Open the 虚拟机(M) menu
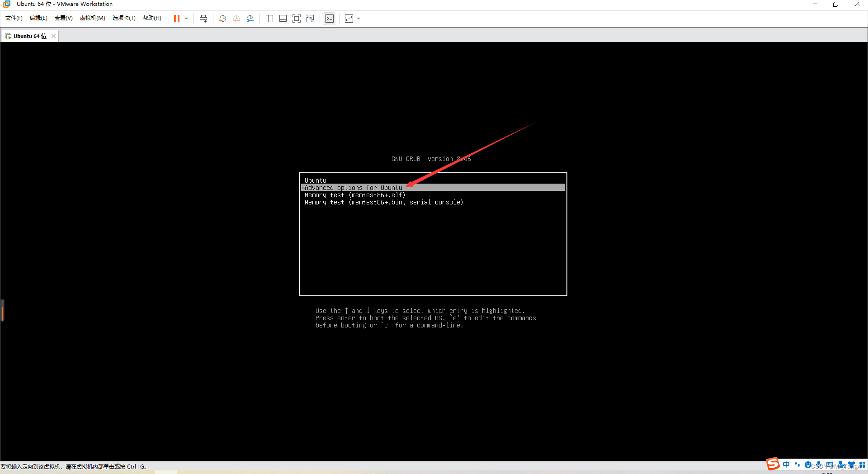The image size is (868, 474). [x=92, y=18]
